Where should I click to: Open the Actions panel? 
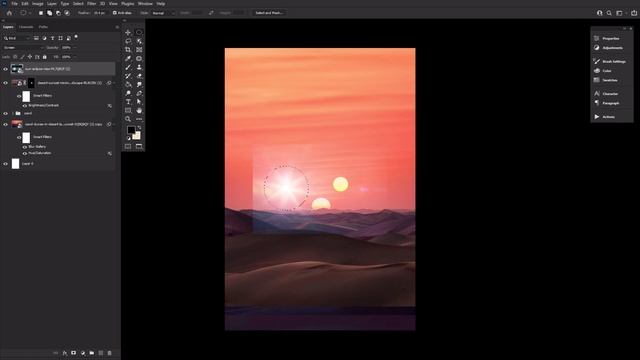coord(608,117)
